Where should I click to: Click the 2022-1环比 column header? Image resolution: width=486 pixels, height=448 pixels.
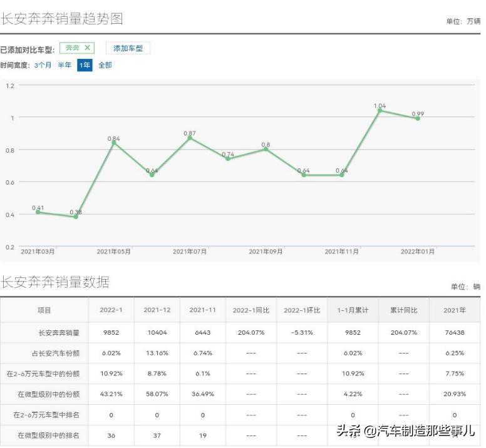(302, 310)
